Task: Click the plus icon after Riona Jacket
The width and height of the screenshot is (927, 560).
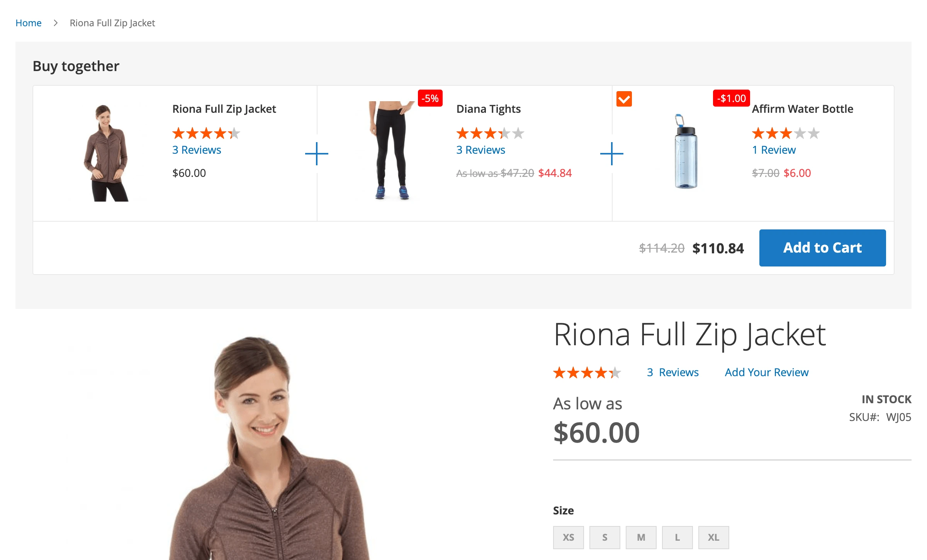Action: pyautogui.click(x=317, y=154)
